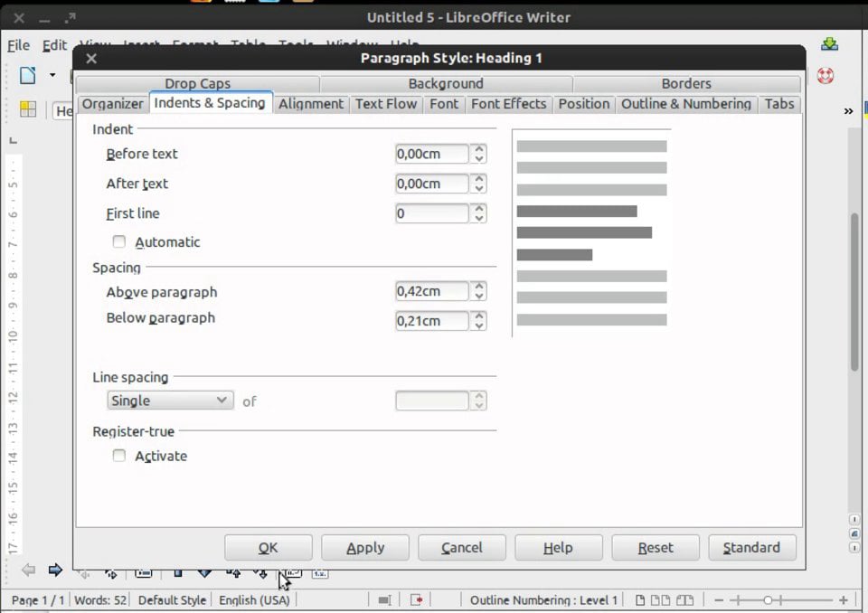Viewport: 868px width, 613px height.
Task: Open the Borders tab
Action: tap(686, 83)
